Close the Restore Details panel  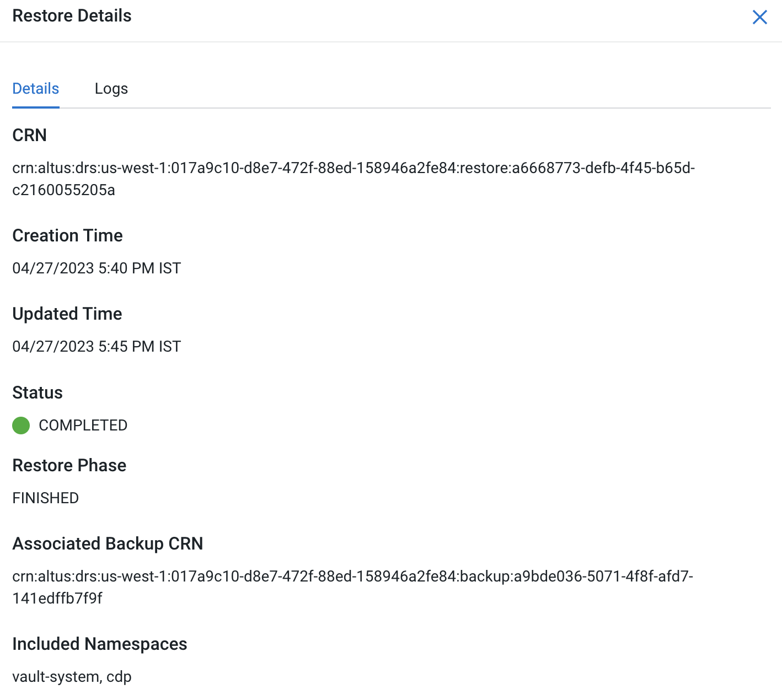click(x=760, y=17)
